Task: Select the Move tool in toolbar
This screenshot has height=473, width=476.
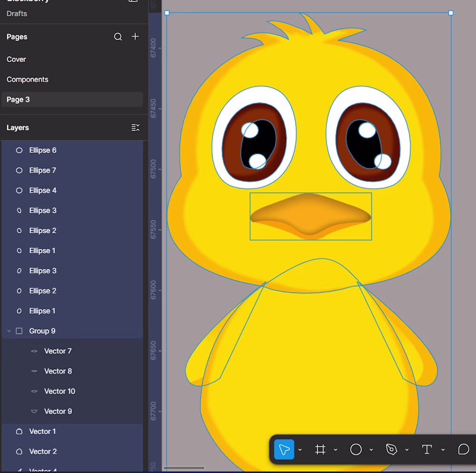Action: coord(284,449)
